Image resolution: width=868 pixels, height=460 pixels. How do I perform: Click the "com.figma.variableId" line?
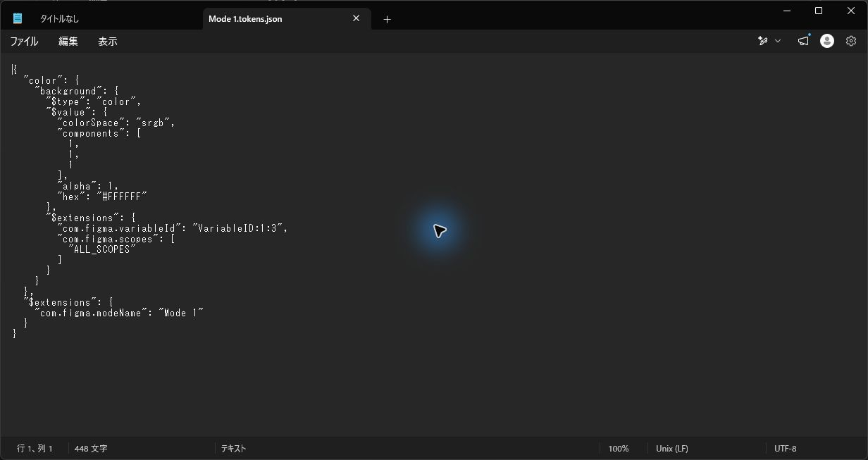coord(173,228)
